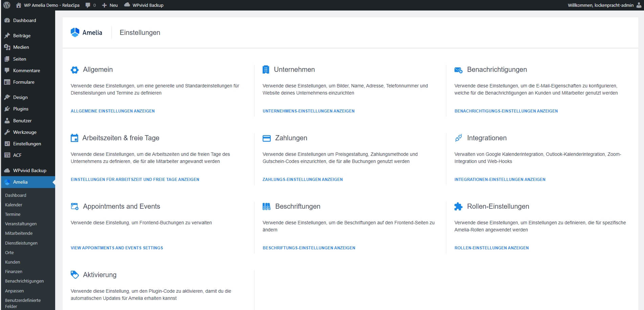Screen dimensions: 644x310
Task: Click View Appointments and Events Settings link
Action: 117,248
